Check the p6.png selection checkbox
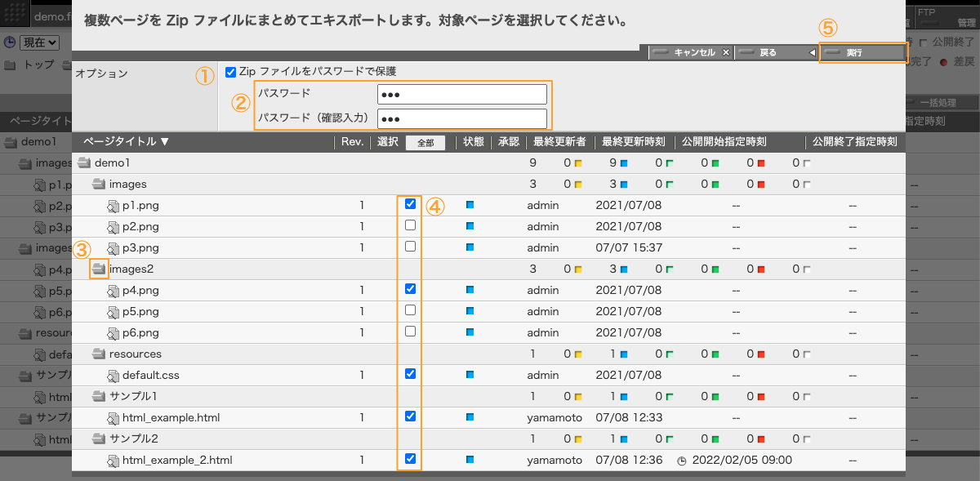The width and height of the screenshot is (980, 481). click(x=410, y=332)
